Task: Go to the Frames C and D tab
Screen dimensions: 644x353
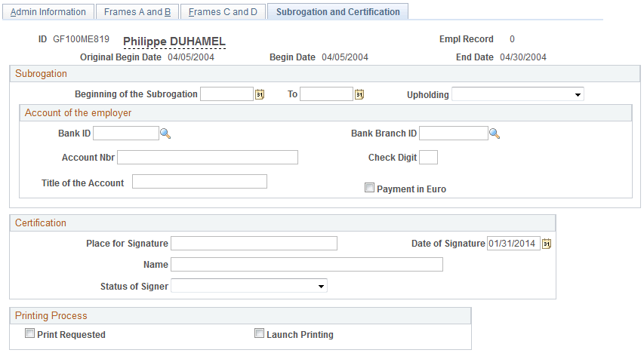Action: [223, 12]
